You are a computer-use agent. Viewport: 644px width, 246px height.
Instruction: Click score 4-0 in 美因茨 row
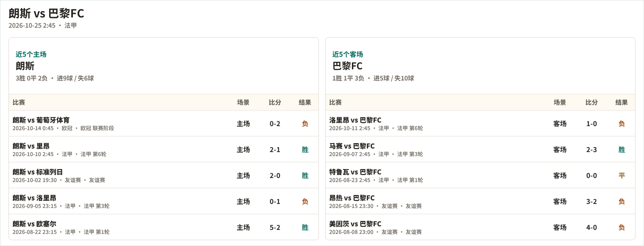592,227
